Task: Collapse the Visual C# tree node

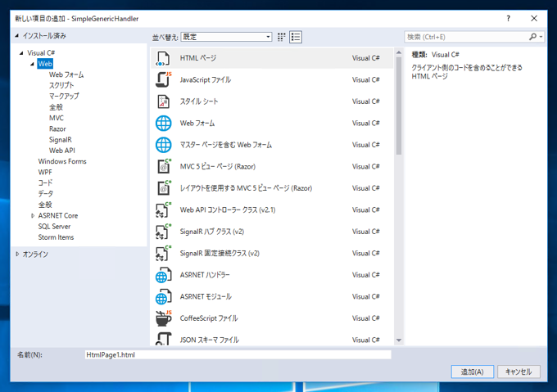Action: click(21, 53)
